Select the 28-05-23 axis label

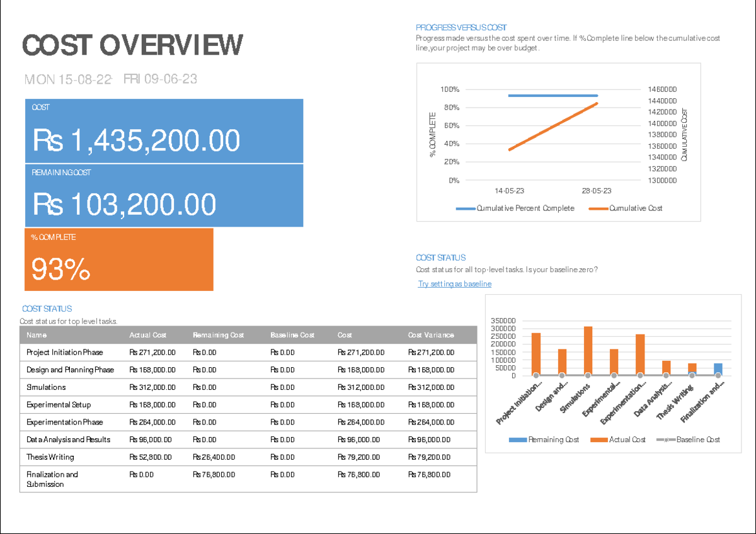tap(597, 191)
